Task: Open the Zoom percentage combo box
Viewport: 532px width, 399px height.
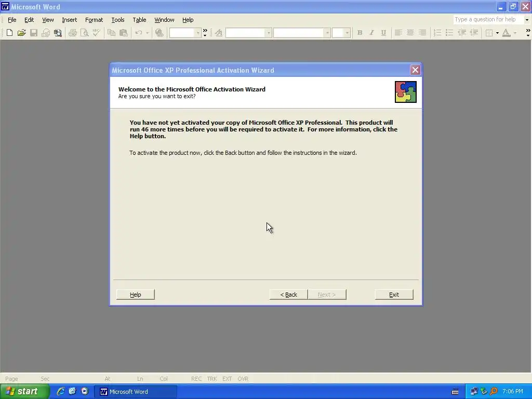Action: (185, 33)
